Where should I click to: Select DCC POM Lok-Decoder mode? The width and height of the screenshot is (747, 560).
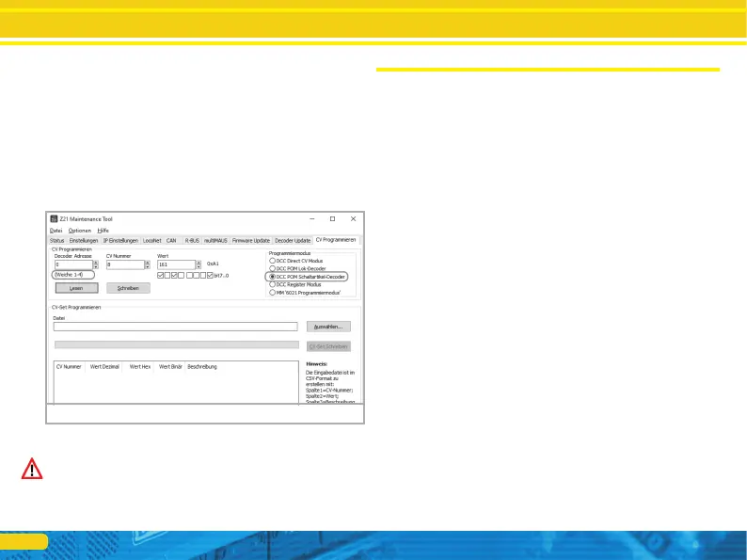point(273,268)
